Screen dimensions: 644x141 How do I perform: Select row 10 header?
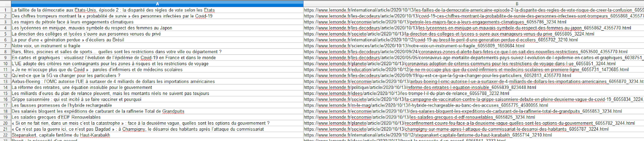(6, 64)
